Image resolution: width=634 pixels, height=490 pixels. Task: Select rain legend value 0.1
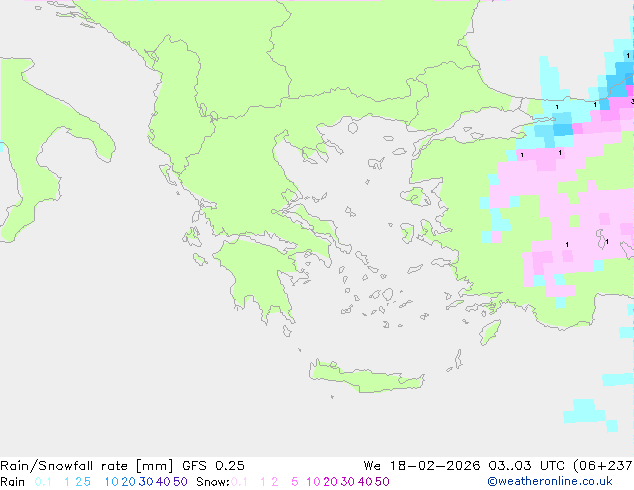pyautogui.click(x=43, y=482)
